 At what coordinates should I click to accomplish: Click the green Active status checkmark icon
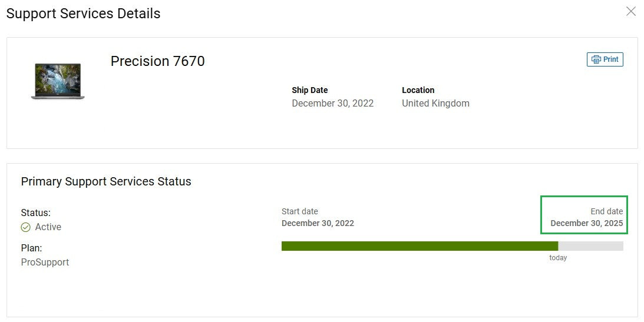[x=26, y=227]
